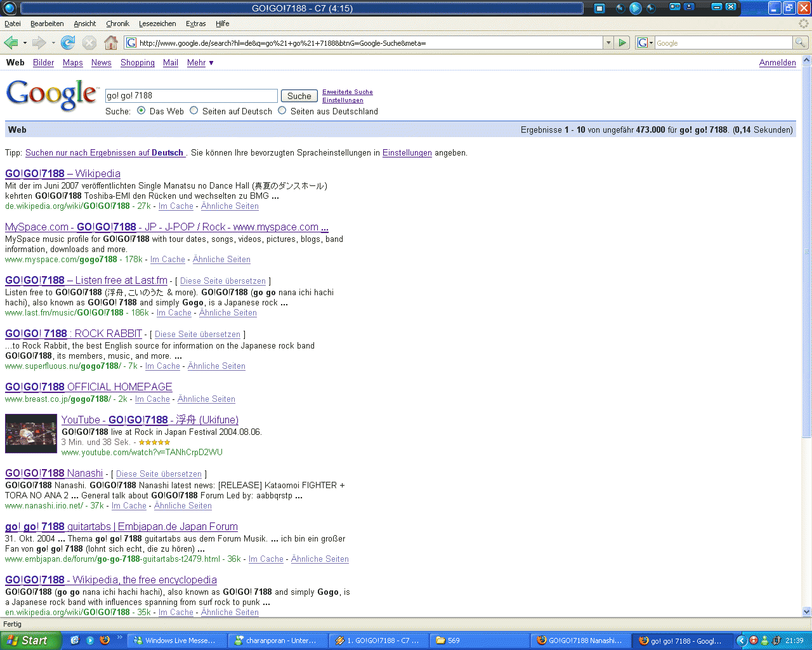Click the vertical scrollbar thumb
The width and height of the screenshot is (812, 650).
807,252
